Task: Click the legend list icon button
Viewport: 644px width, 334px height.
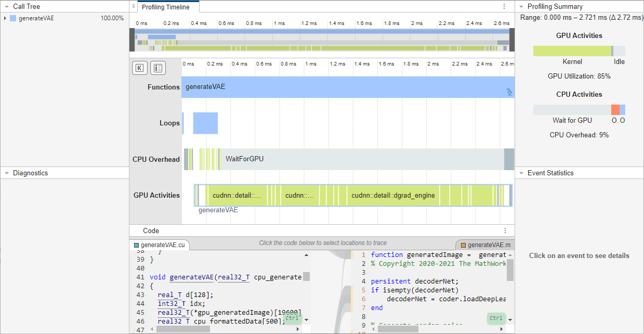Action: tap(158, 68)
